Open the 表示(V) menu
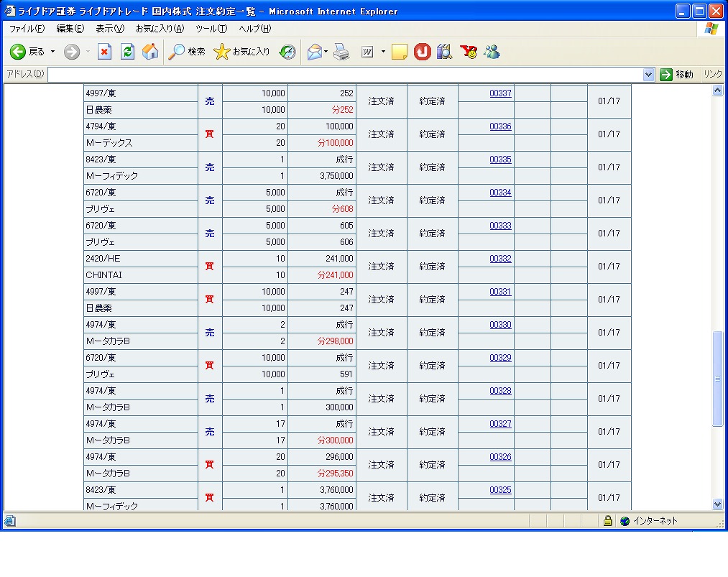Image resolution: width=728 pixels, height=577 pixels. pos(110,29)
